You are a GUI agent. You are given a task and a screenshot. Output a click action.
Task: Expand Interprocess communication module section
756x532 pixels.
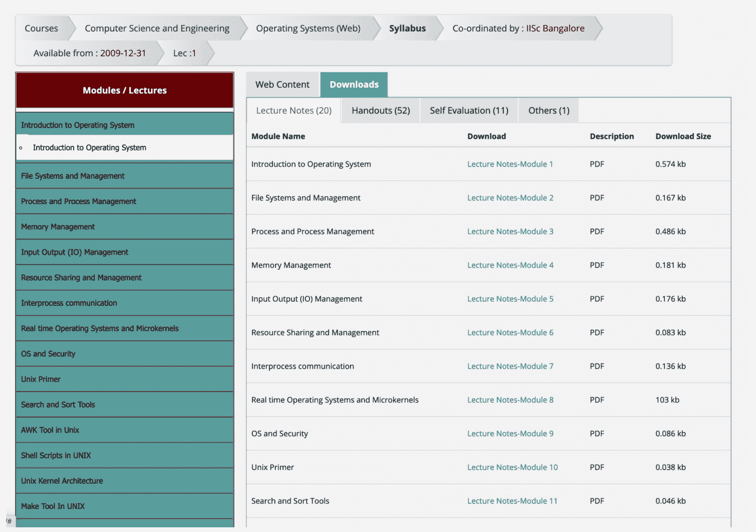tap(69, 303)
